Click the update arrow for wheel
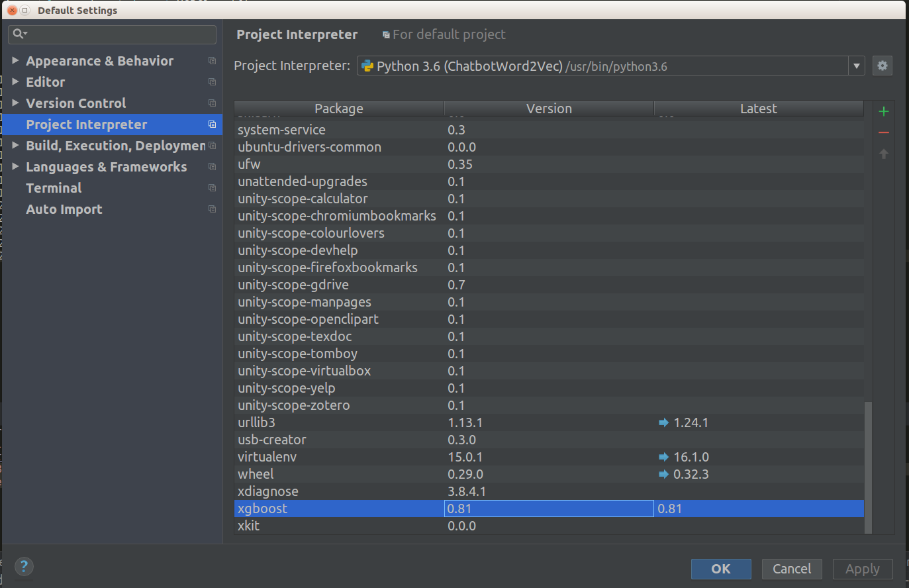The width and height of the screenshot is (909, 588). pyautogui.click(x=663, y=474)
